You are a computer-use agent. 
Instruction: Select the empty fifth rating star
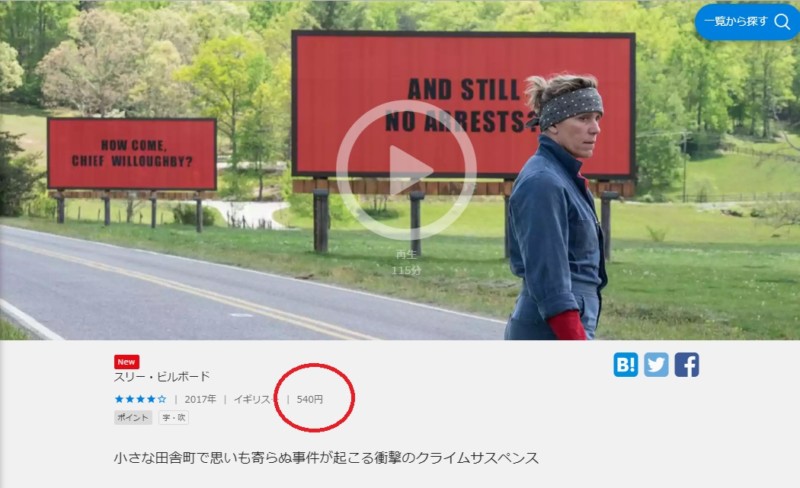[162, 399]
